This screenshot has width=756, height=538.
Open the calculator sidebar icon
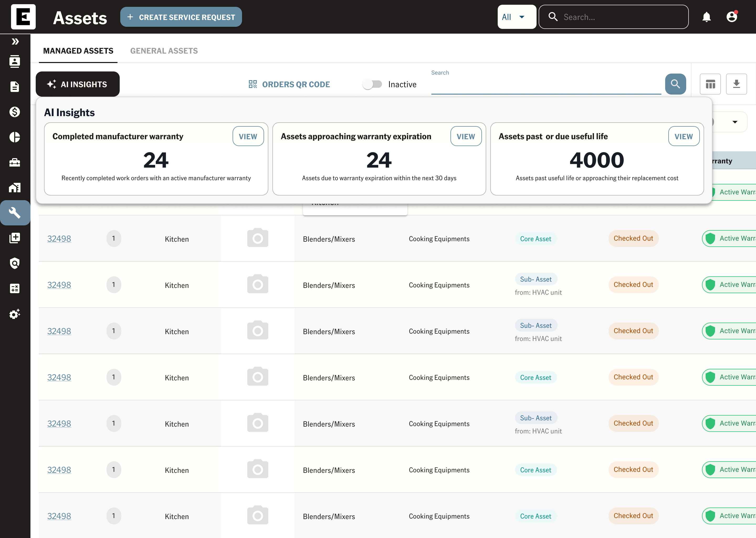tap(15, 288)
